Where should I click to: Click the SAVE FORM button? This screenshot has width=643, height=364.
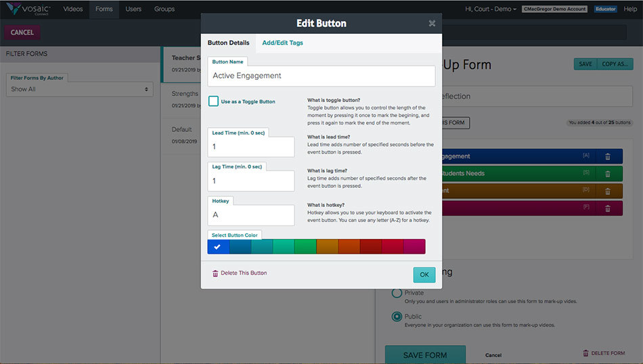point(425,355)
